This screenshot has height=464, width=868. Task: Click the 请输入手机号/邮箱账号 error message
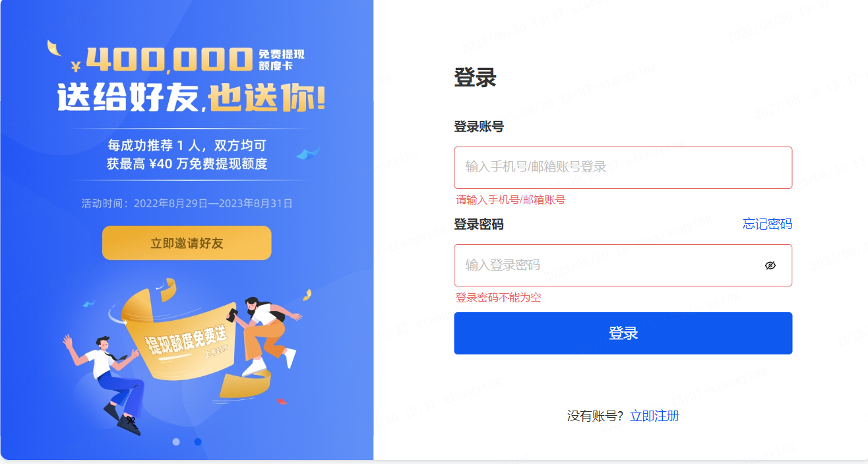coord(511,200)
